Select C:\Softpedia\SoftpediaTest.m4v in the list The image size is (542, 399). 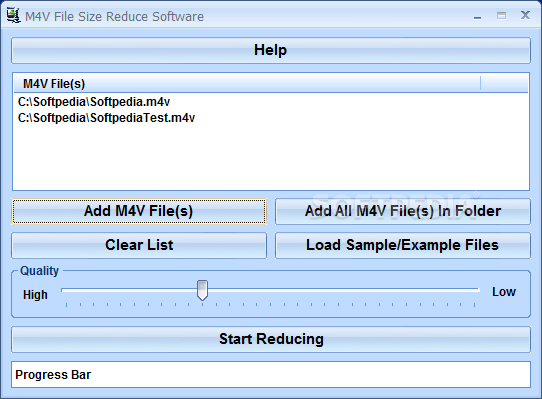coord(106,118)
